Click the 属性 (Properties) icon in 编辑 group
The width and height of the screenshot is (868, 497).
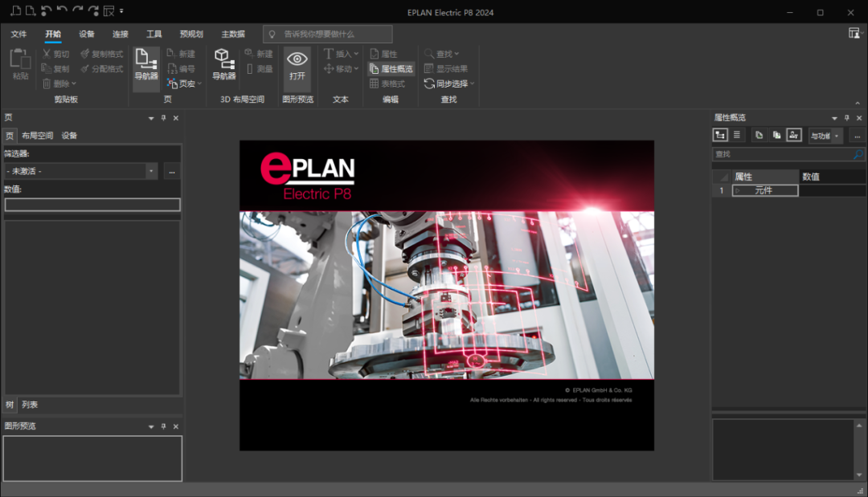[x=375, y=54]
